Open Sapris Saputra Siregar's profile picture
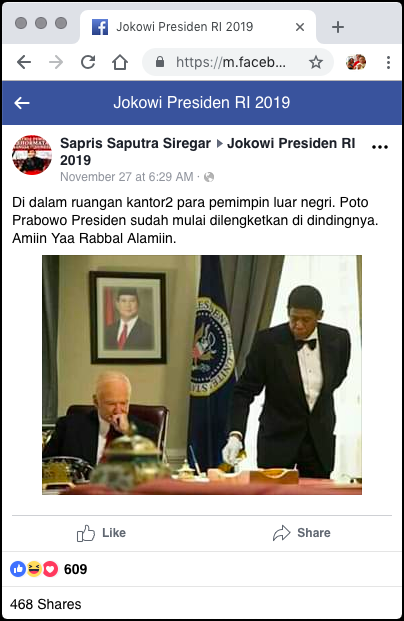This screenshot has height=621, width=404. (x=32, y=155)
